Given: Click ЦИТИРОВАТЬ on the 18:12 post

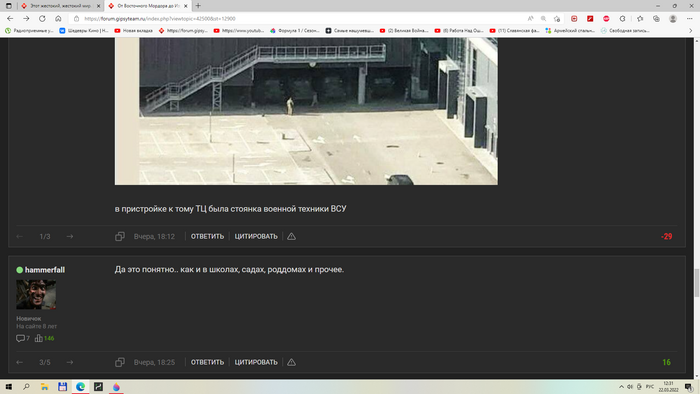Looking at the screenshot, I should coord(256,236).
